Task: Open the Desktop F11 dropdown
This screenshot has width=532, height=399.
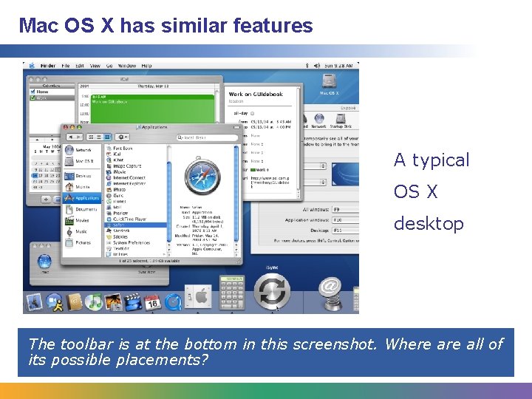Action: [x=345, y=231]
